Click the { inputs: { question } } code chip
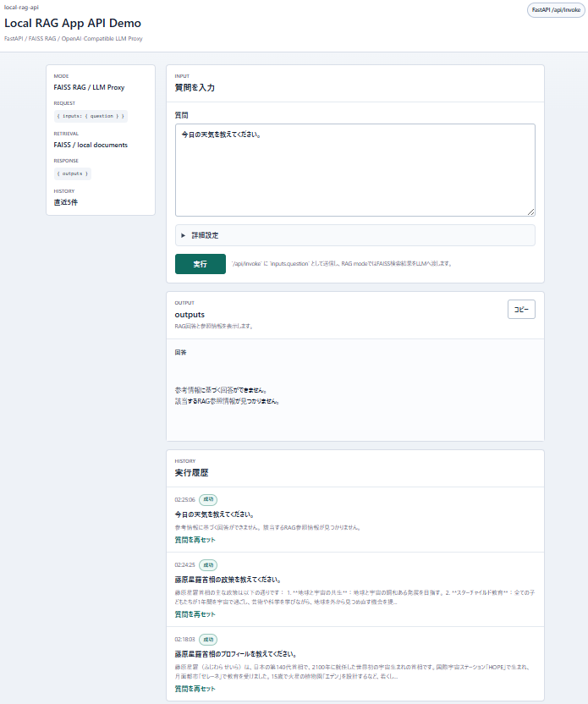The image size is (588, 704). pos(91,116)
